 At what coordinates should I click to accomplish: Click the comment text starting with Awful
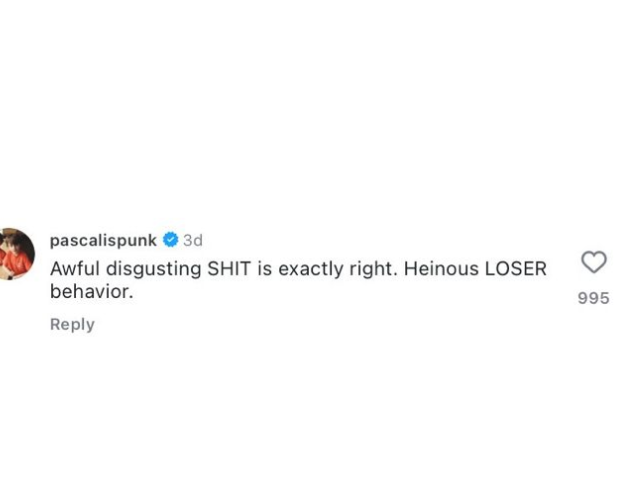(298, 280)
